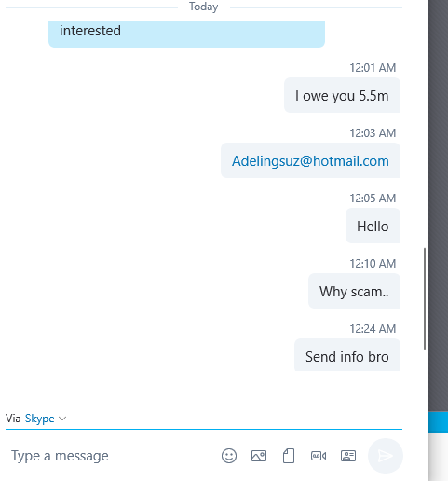Click the blue 'interested' message bubble
The width and height of the screenshot is (448, 481).
[x=186, y=34]
